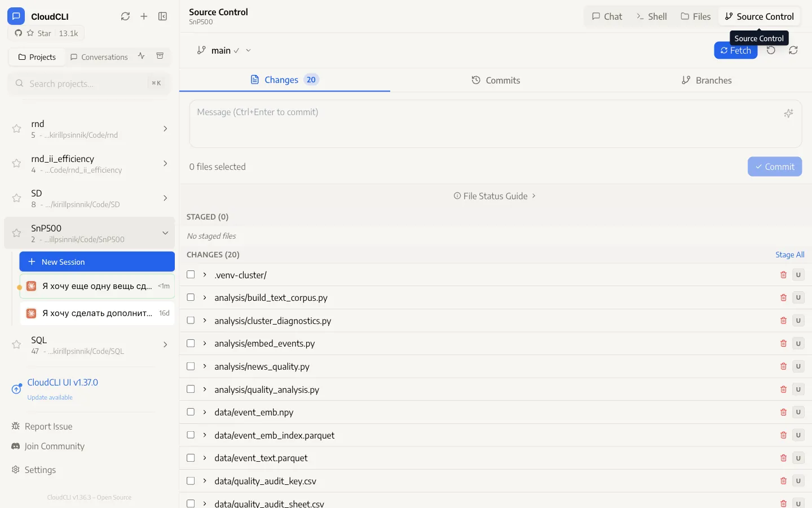Toggle checkbox for data/event_emb_index.parquet
This screenshot has width=812, height=508.
191,435
